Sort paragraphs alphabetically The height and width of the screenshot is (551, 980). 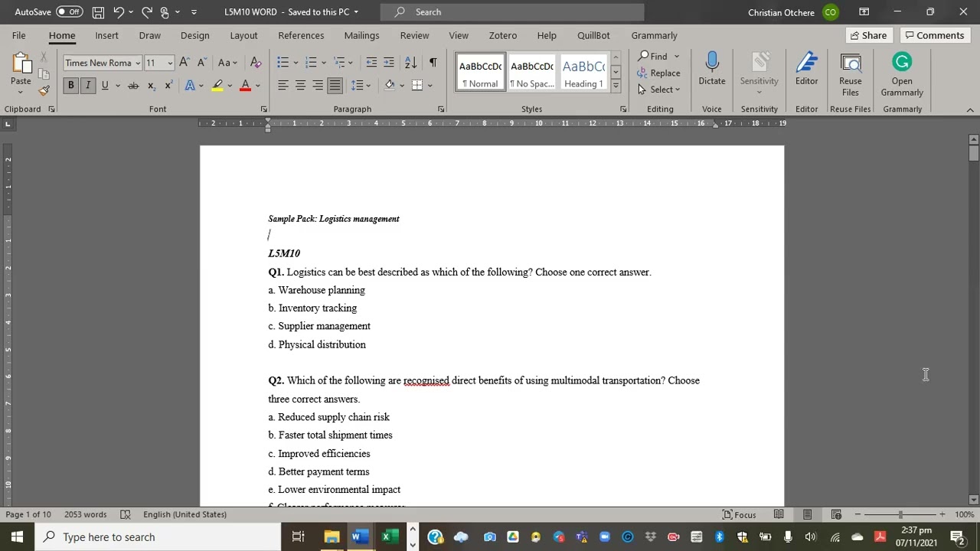pyautogui.click(x=410, y=63)
